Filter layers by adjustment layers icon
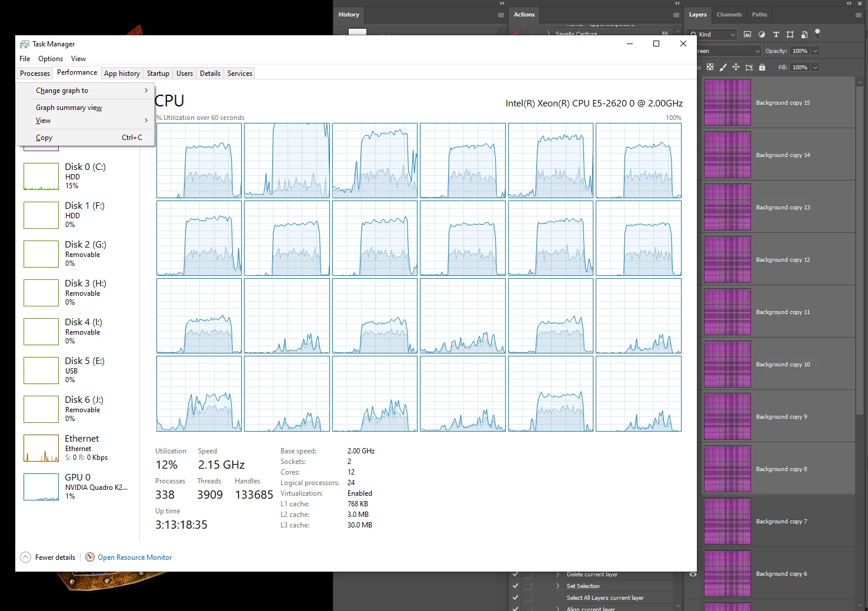 [x=762, y=35]
